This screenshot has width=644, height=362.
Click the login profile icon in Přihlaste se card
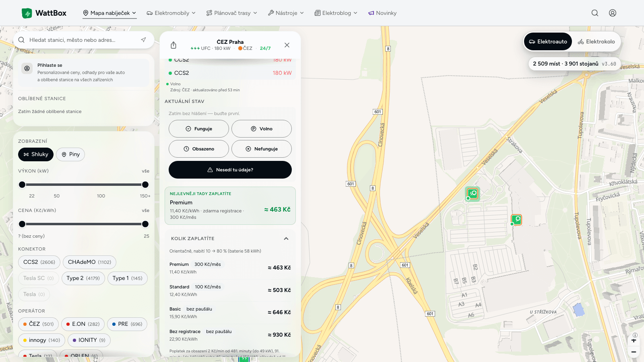(27, 68)
